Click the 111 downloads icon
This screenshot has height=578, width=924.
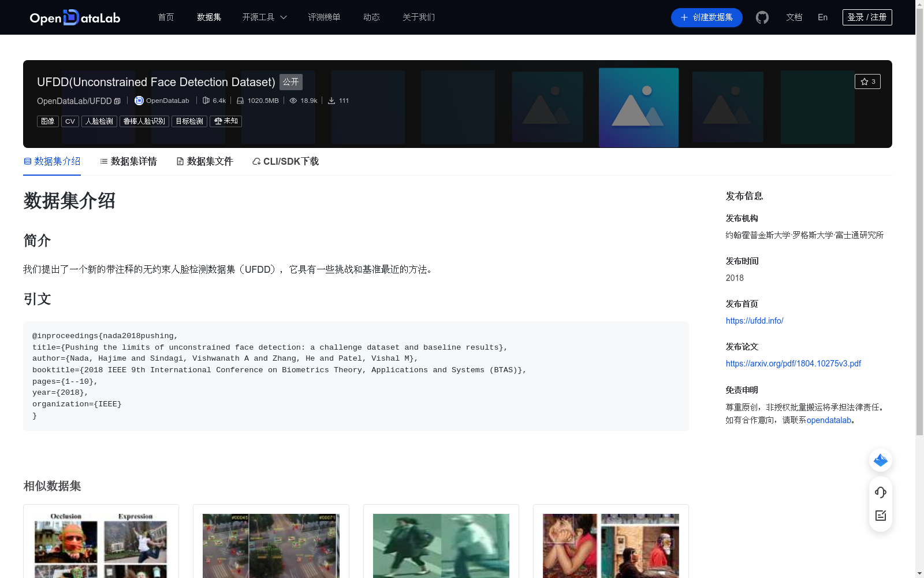coord(331,101)
